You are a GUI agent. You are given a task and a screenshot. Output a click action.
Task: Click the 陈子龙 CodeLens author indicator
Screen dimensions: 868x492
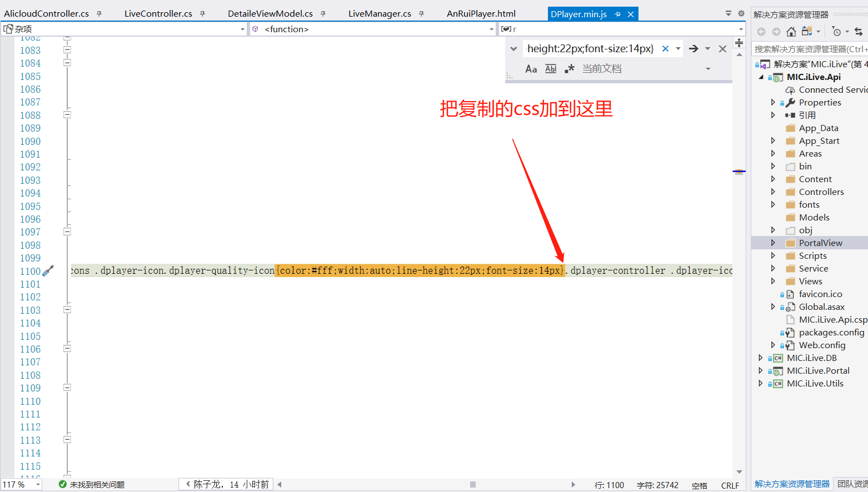coord(225,484)
